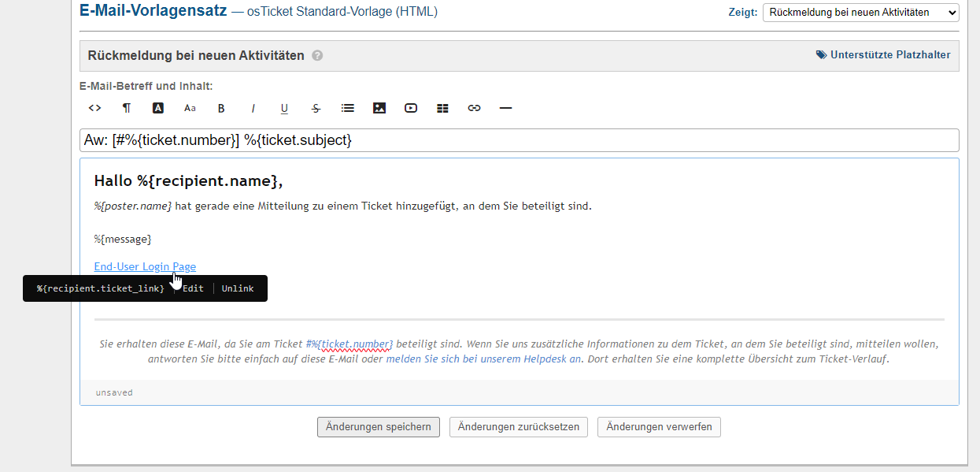Viewport: 980px width, 472px height.
Task: Toggle HTML source code view
Action: click(94, 108)
